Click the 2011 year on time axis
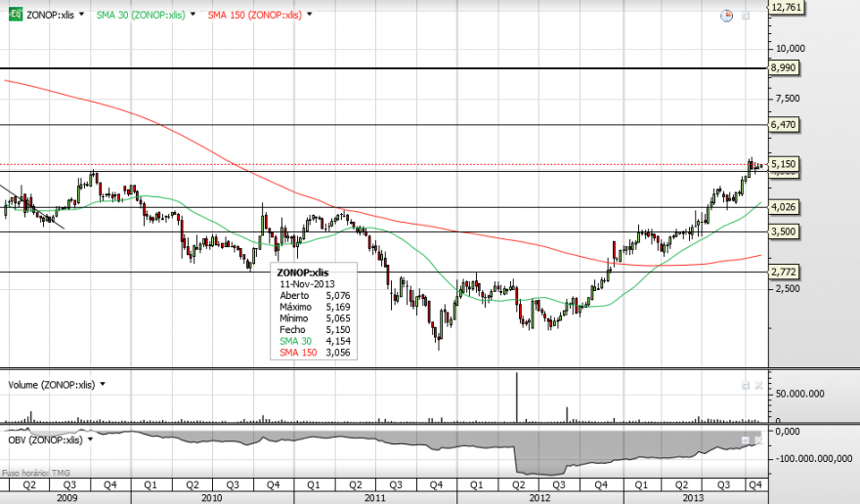This screenshot has height=504, width=860. pyautogui.click(x=375, y=497)
